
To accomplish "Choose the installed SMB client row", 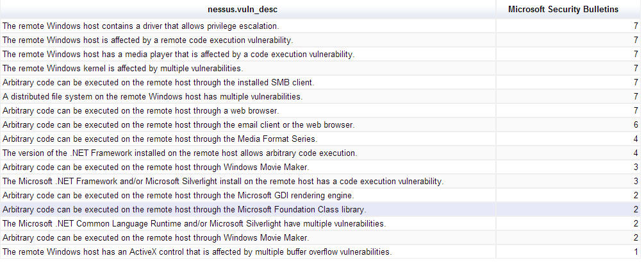I will pos(320,82).
